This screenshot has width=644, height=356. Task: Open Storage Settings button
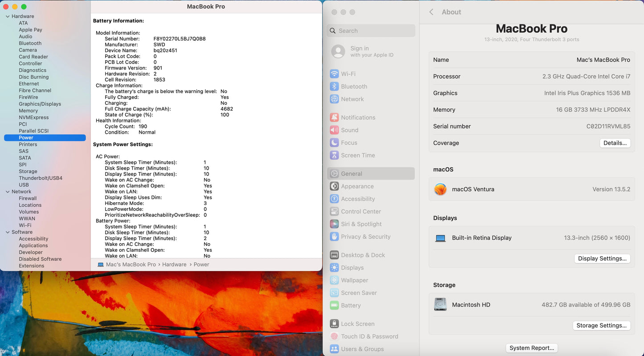tap(601, 326)
